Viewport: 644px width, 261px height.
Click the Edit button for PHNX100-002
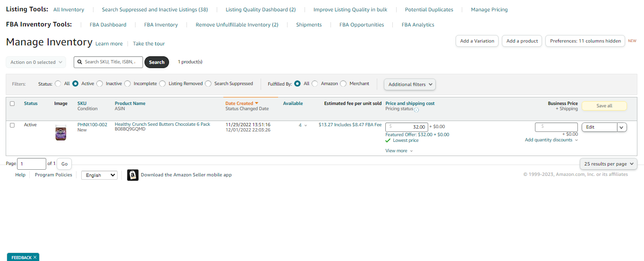(x=599, y=127)
